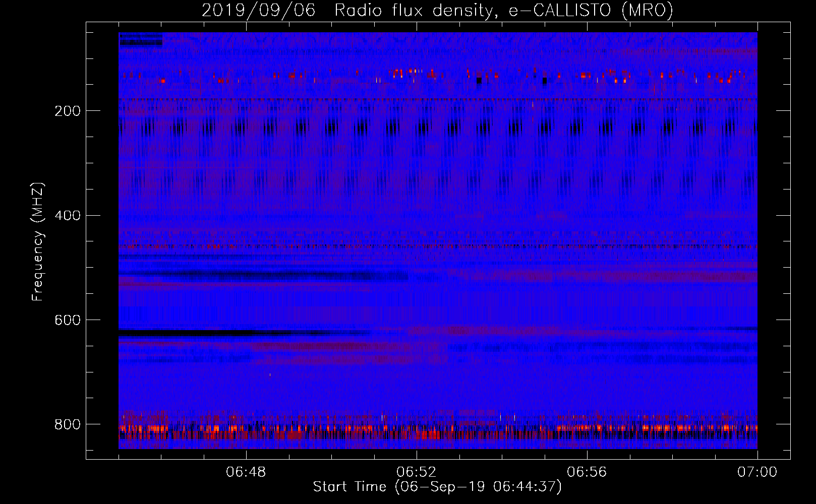The height and width of the screenshot is (504, 816).
Task: Select the 400 frequency tick label
Action: 68,216
